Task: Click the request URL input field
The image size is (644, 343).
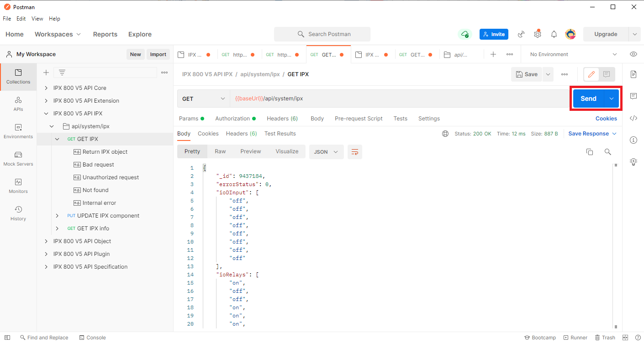Action: tap(400, 99)
